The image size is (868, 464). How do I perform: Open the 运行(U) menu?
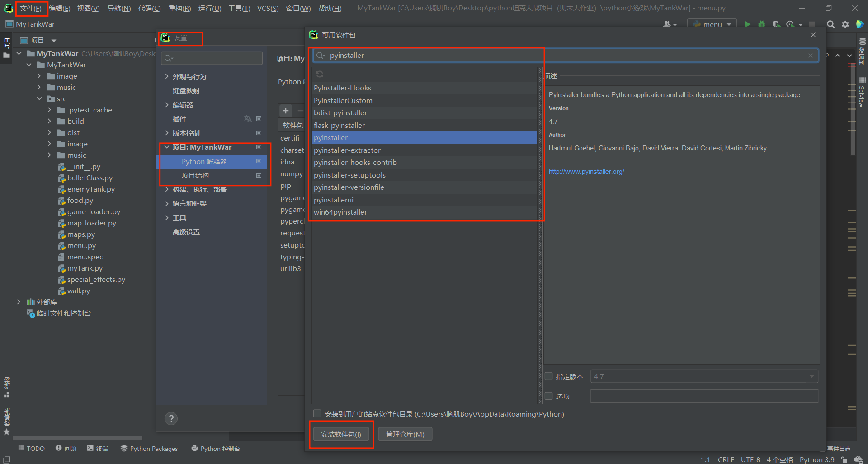click(209, 8)
